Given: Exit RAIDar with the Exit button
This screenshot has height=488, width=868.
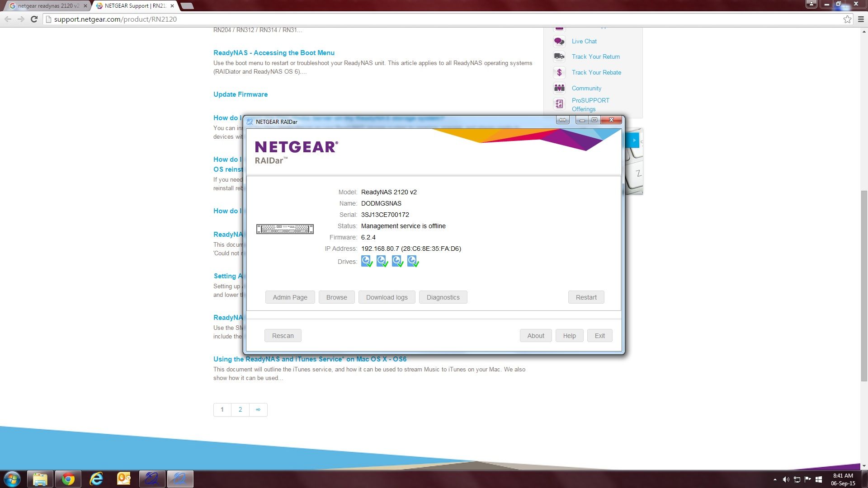Looking at the screenshot, I should point(600,336).
